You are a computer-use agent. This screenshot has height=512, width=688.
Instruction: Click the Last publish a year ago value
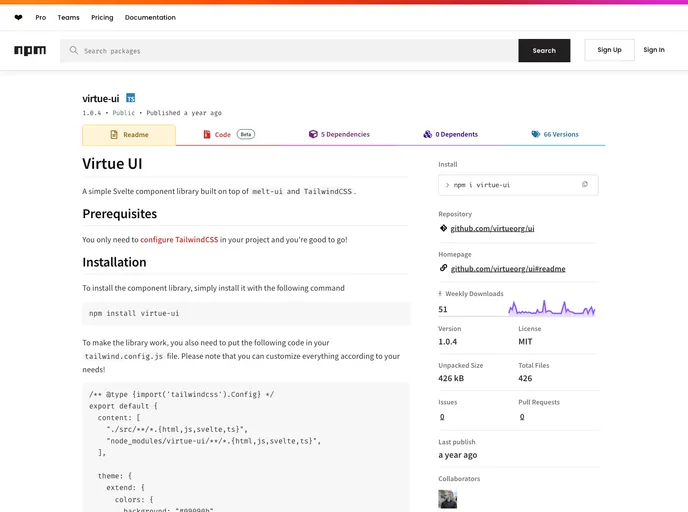coord(458,455)
